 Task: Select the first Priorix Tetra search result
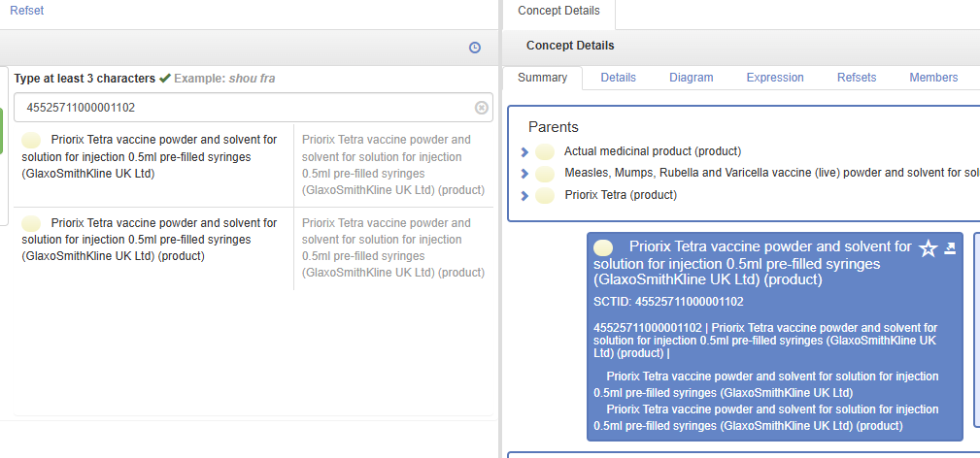pyautogui.click(x=149, y=156)
